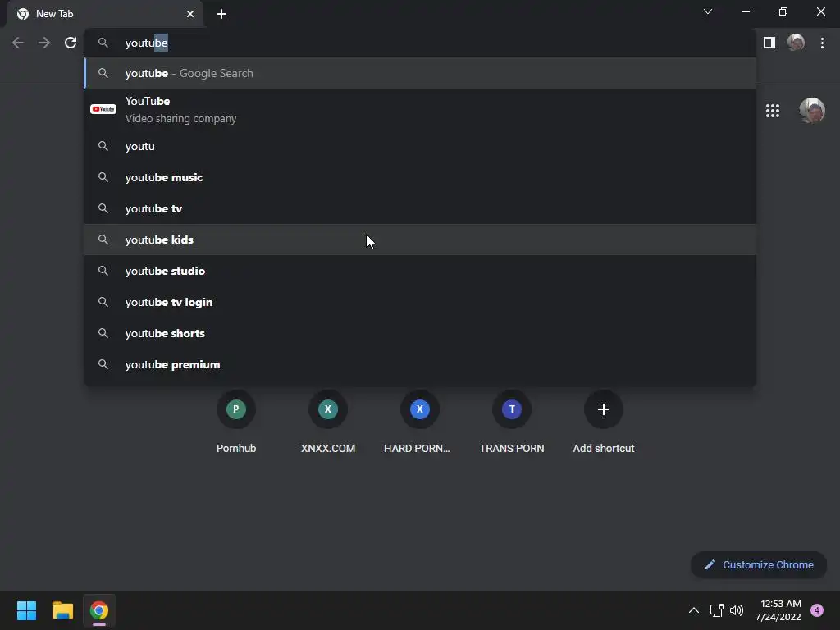Pick the 'youtube shorts' suggestion

pyautogui.click(x=420, y=333)
